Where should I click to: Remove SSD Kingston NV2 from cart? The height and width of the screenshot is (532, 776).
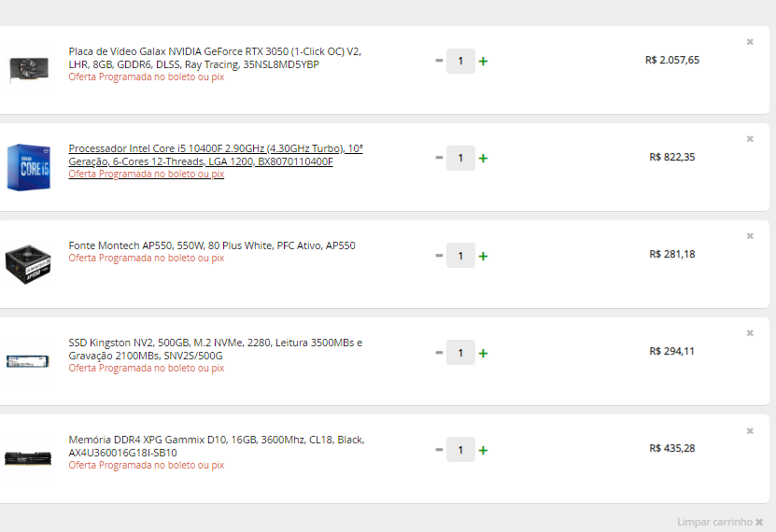pos(750,333)
